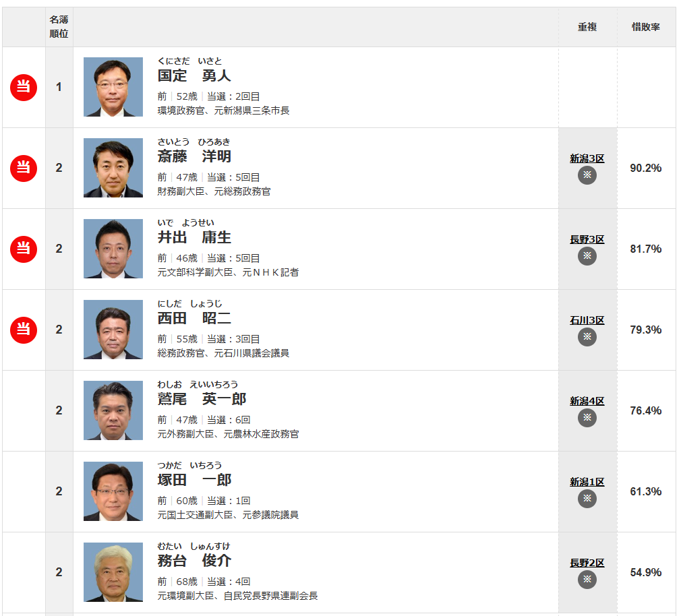
Task: Click the ※ icon under 新潟3区
Action: [587, 175]
